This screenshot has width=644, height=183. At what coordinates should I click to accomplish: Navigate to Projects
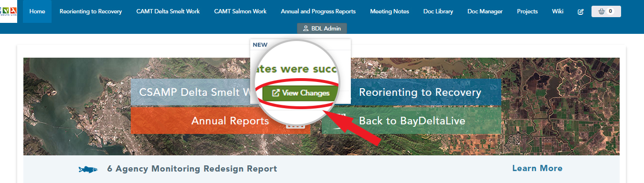(x=527, y=11)
